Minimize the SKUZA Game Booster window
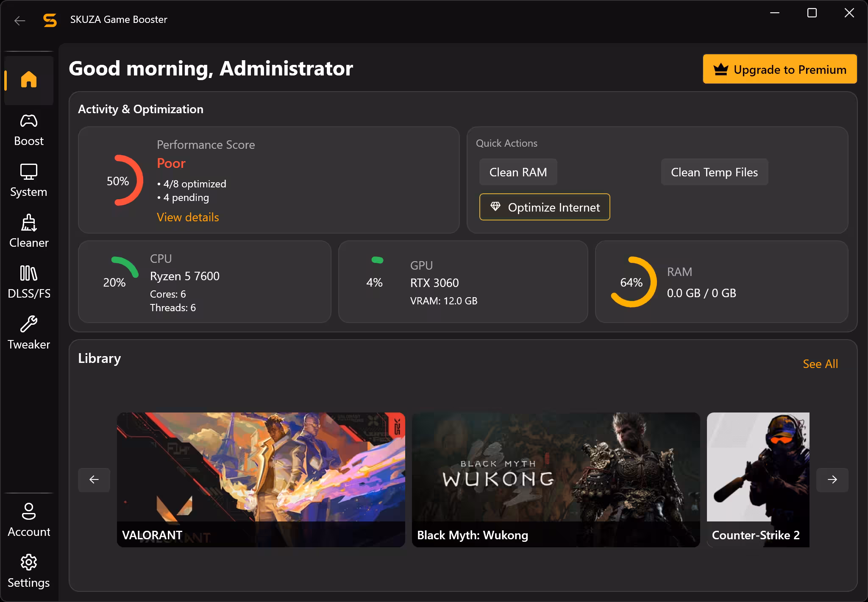This screenshot has height=602, width=868. click(x=775, y=13)
